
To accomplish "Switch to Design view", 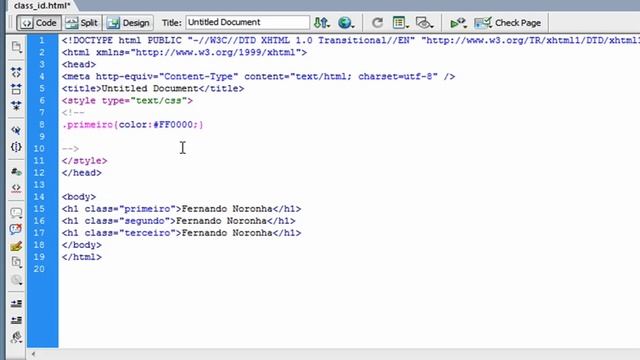I will [128, 23].
